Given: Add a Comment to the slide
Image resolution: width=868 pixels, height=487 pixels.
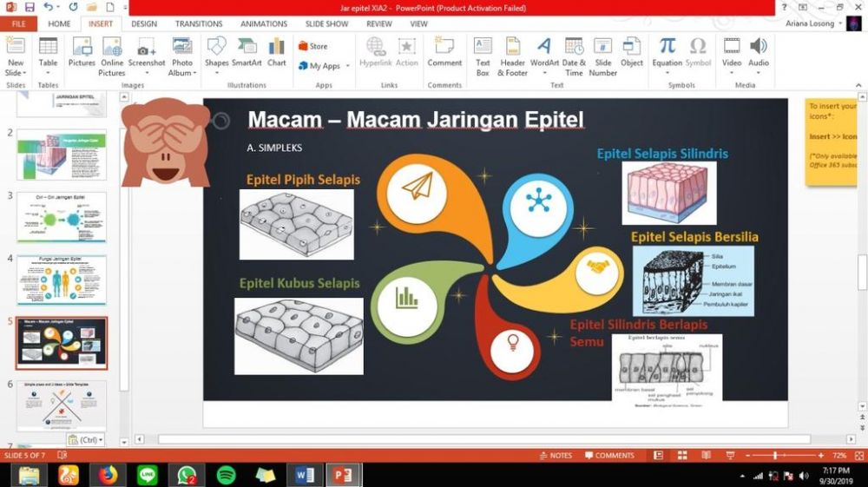Looking at the screenshot, I should point(444,53).
